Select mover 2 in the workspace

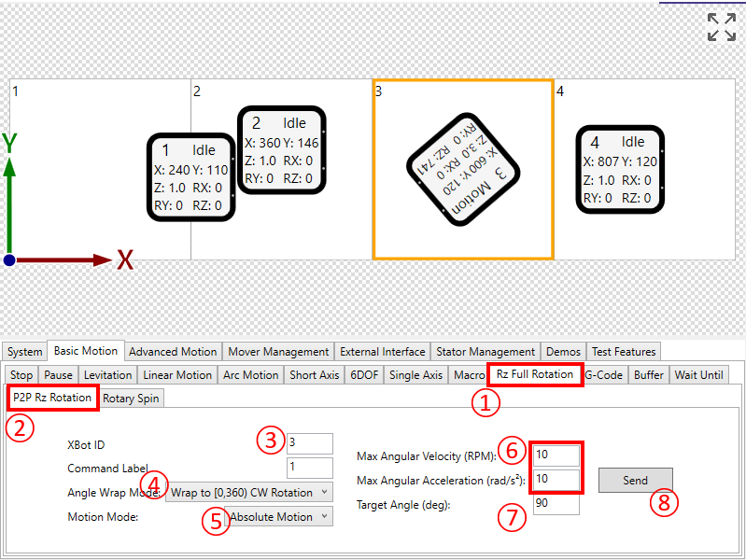282,149
